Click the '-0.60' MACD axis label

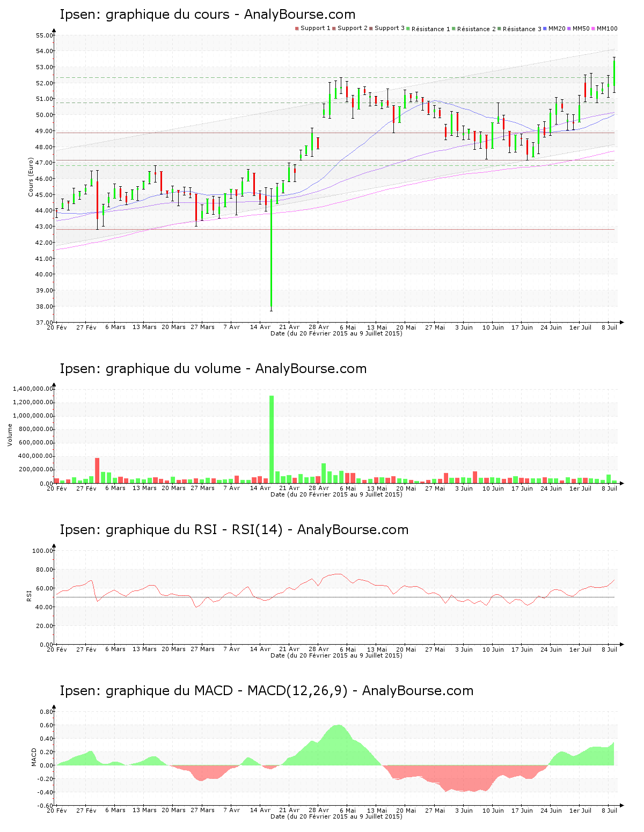pos(46,806)
